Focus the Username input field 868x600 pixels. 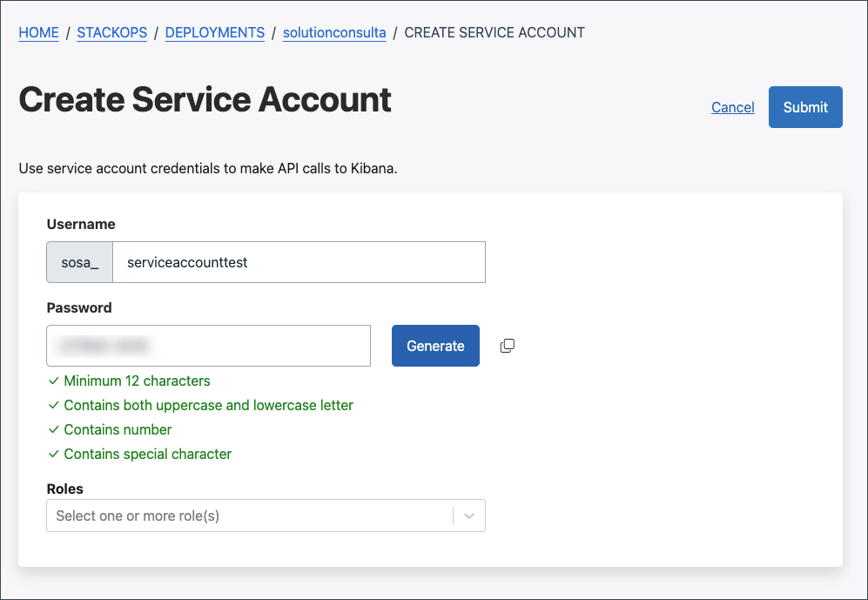pos(299,262)
